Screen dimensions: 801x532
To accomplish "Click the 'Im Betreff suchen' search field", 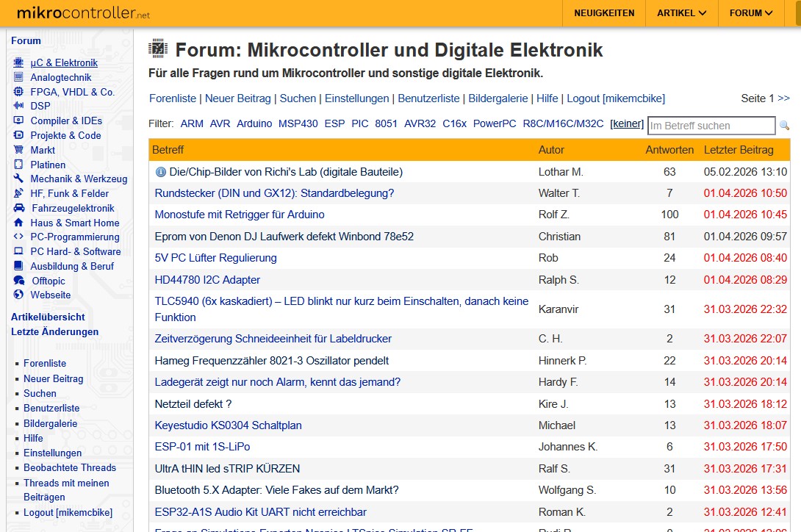I will [710, 126].
